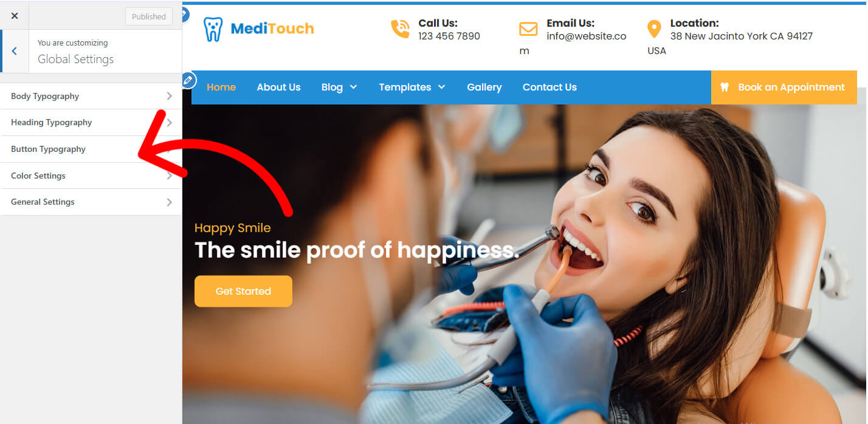Click the orange phone call icon

tap(400, 29)
